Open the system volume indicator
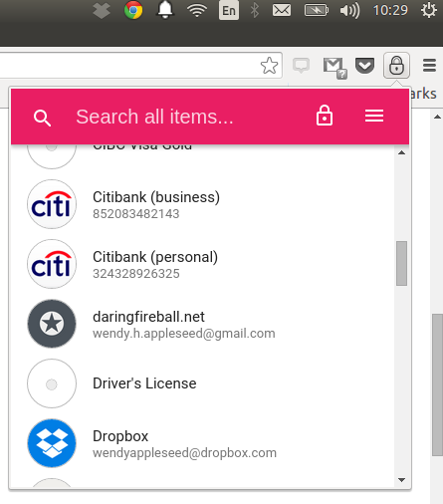443x504 pixels. [349, 11]
